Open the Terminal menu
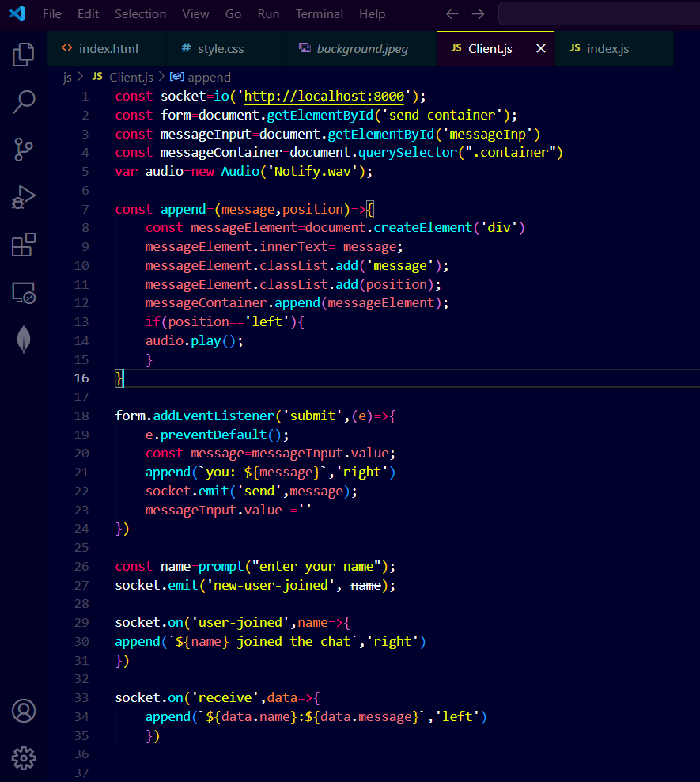The height and width of the screenshot is (782, 700). pos(319,14)
